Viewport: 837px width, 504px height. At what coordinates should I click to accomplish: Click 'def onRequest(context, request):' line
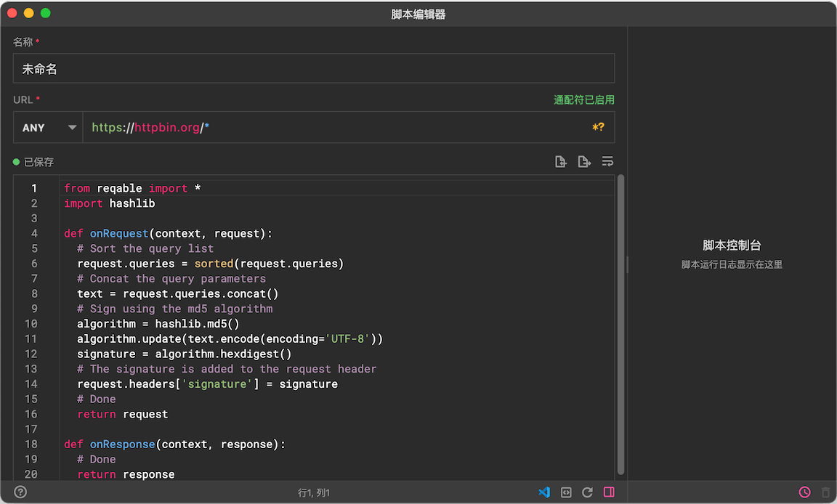point(168,234)
